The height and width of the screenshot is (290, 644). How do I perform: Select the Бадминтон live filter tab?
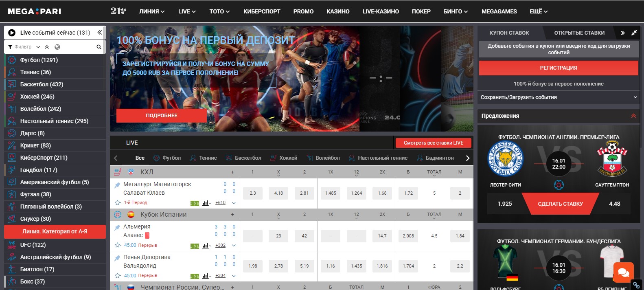[435, 158]
